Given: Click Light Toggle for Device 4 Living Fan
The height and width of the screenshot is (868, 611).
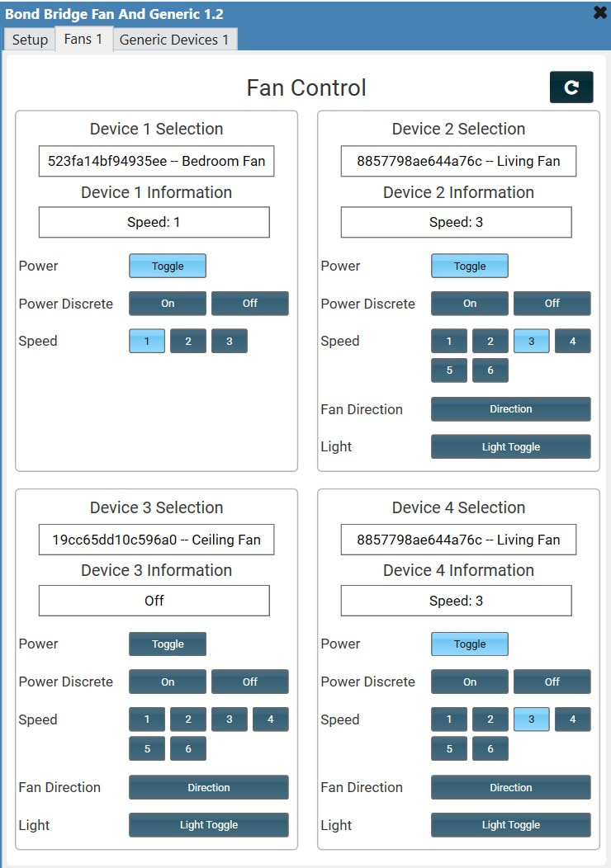Looking at the screenshot, I should [x=510, y=824].
